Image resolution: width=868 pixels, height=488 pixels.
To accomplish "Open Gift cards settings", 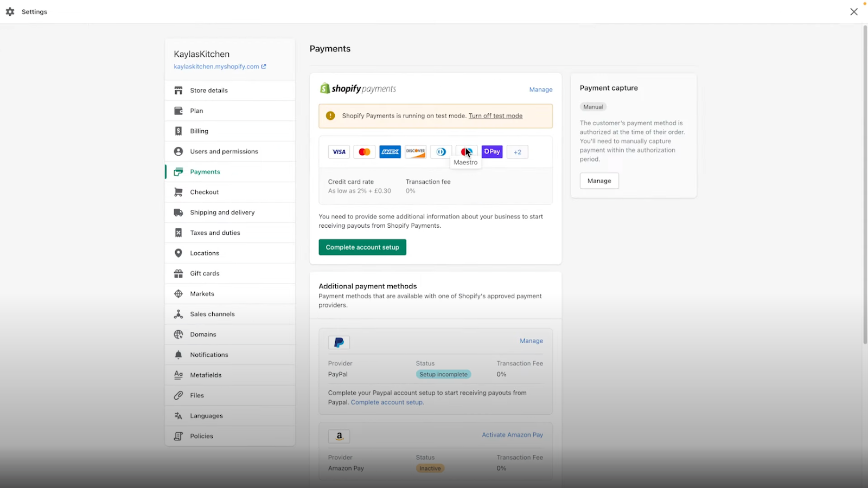I will 230,273.
